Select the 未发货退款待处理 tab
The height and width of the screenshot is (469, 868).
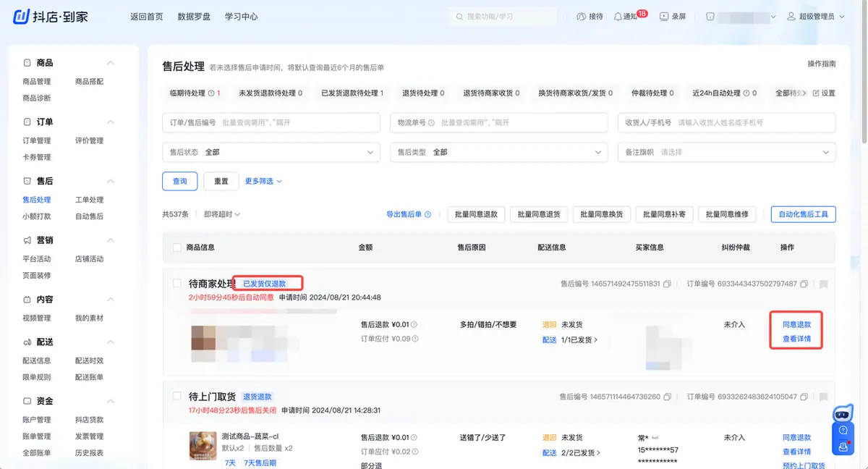(x=271, y=93)
